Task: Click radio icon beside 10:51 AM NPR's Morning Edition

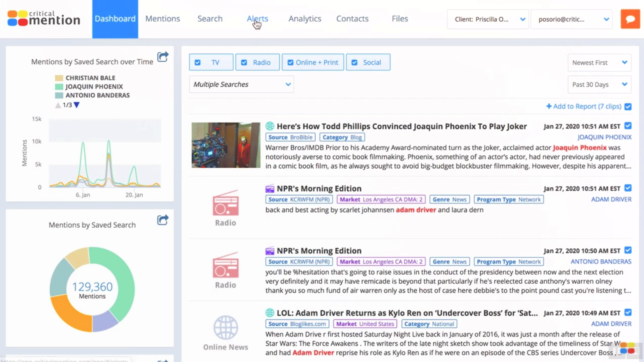Action: (270, 188)
